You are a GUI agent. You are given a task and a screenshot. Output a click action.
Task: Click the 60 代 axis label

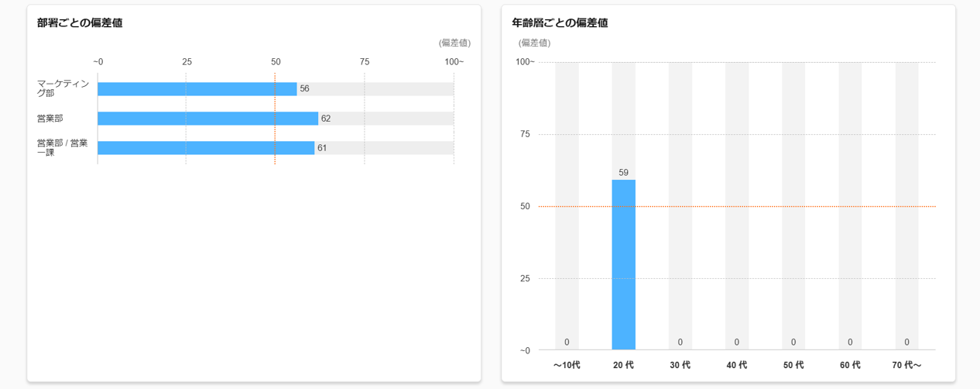pyautogui.click(x=850, y=365)
